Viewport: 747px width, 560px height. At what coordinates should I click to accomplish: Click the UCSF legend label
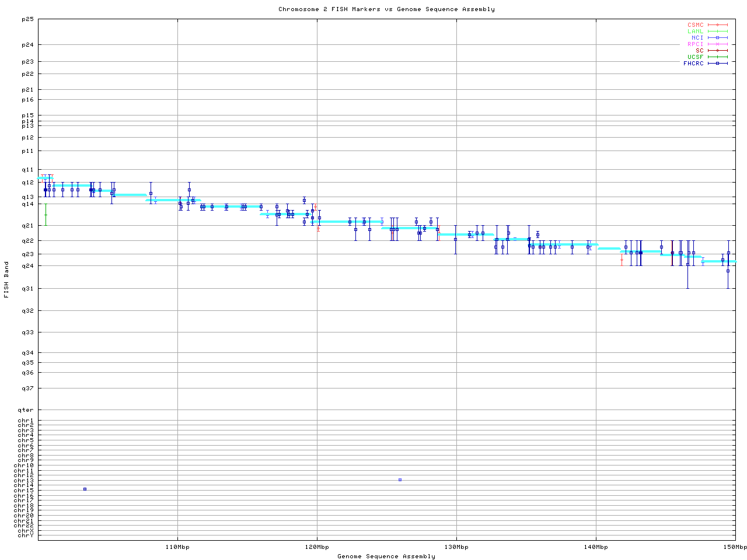click(x=695, y=57)
